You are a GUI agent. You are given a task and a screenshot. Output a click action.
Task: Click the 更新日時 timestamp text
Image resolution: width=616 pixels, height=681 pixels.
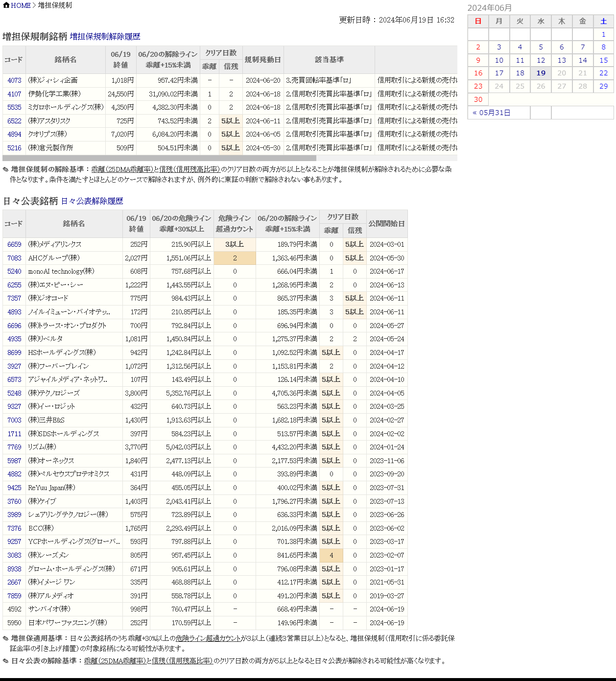[x=397, y=20]
